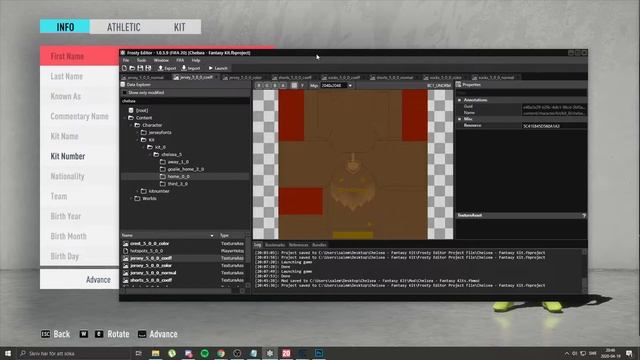This screenshot has width=640, height=360.
Task: Click the Save As disk icon
Action: click(x=148, y=68)
